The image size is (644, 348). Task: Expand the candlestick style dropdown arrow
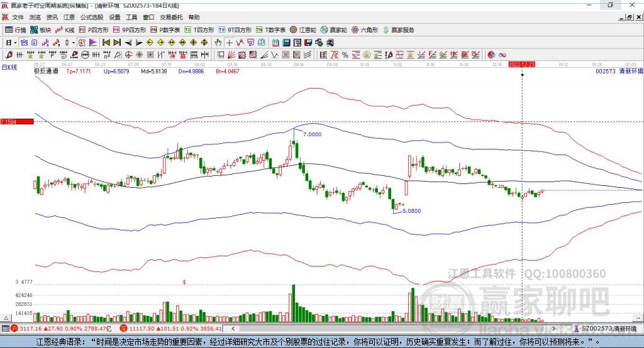pyautogui.click(x=74, y=43)
